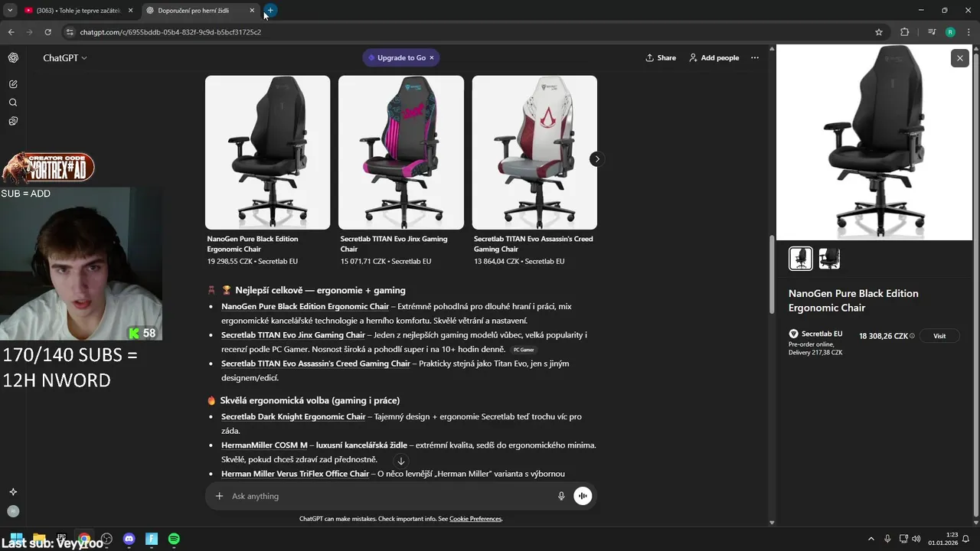Select the TITAN Evo Jinx chair card image
This screenshot has height=551, width=980.
coord(400,152)
